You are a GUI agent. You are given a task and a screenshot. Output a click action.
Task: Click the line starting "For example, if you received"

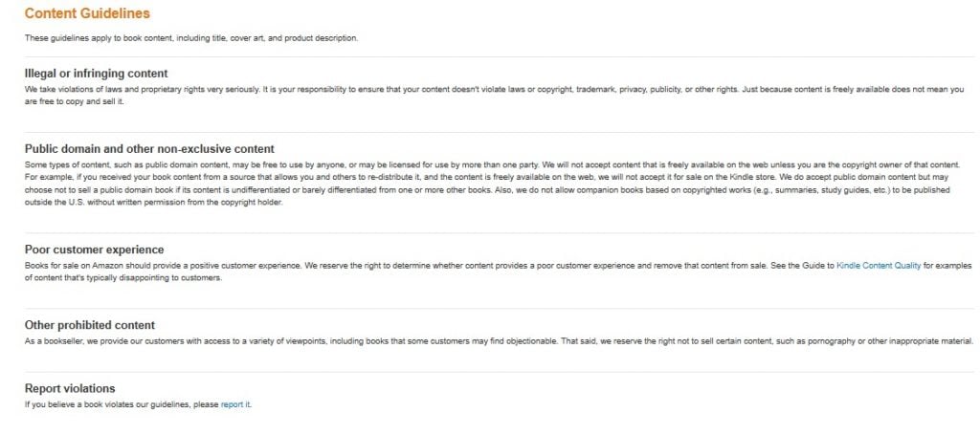(x=489, y=177)
